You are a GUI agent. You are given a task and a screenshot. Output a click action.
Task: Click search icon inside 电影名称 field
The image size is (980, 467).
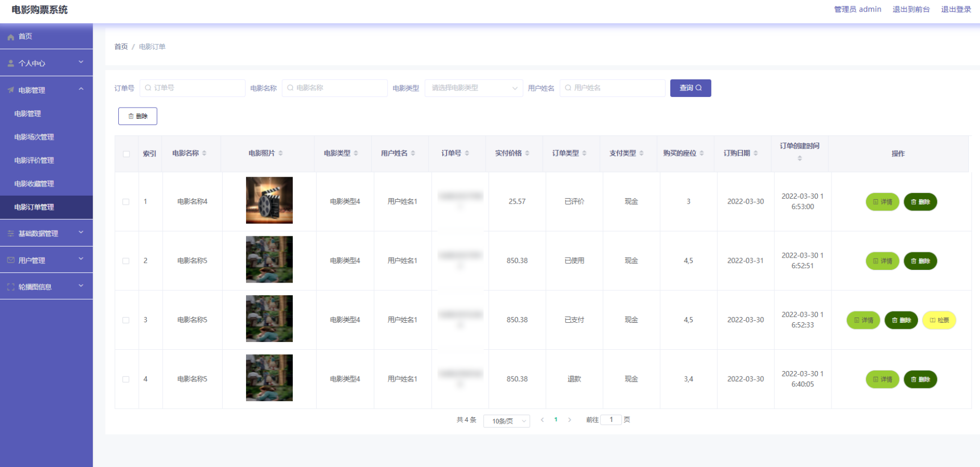click(x=290, y=88)
